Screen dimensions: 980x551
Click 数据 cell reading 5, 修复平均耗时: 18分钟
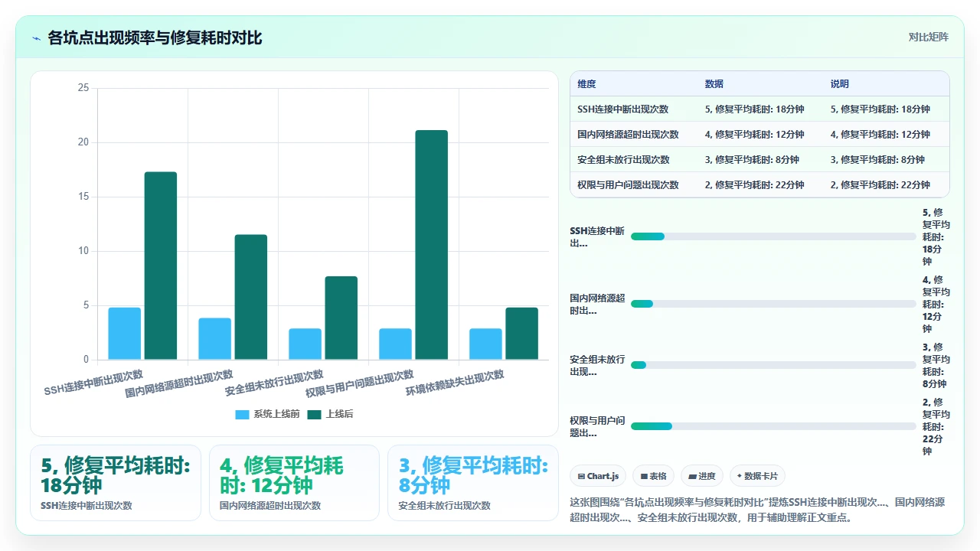(754, 109)
